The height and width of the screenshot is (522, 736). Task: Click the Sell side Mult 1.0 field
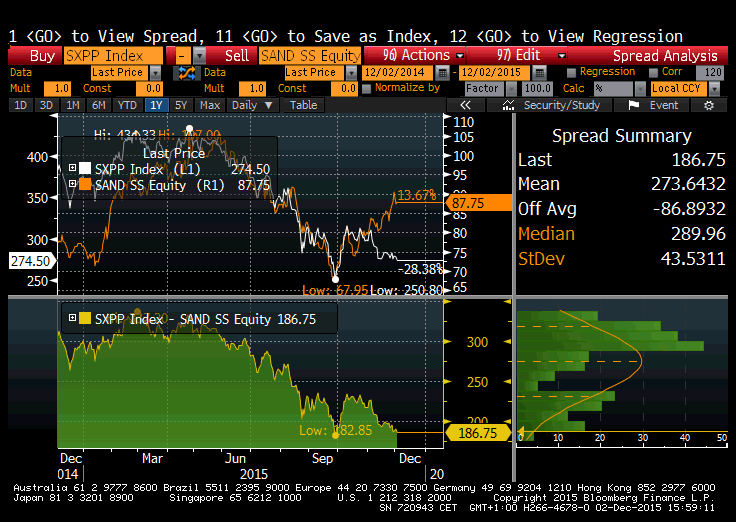(252, 89)
